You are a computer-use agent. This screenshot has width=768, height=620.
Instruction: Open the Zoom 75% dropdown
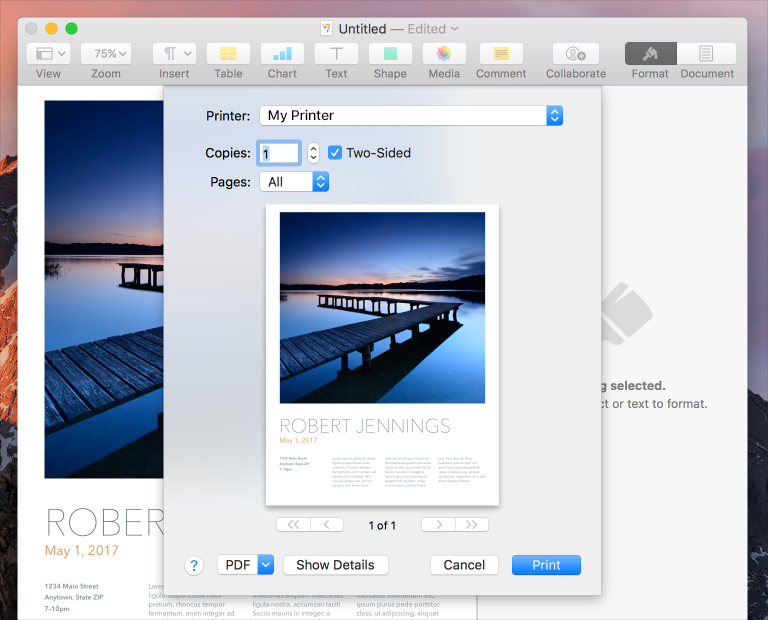click(106, 53)
